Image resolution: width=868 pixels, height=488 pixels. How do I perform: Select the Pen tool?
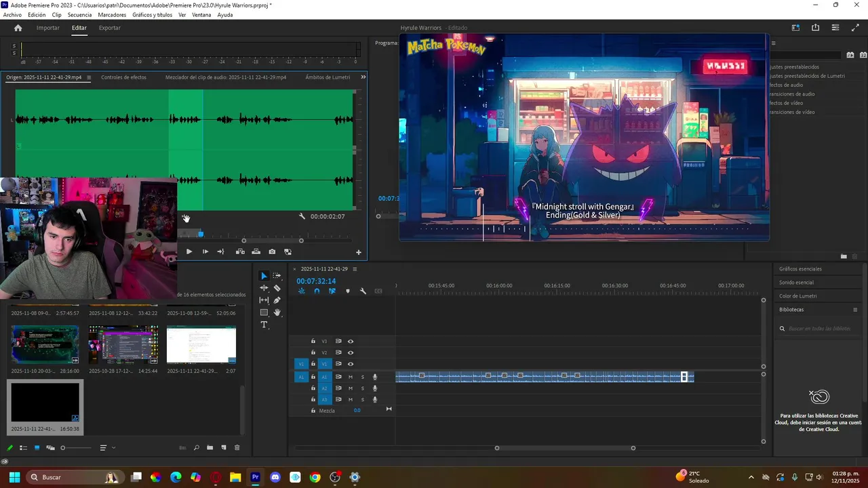tap(277, 300)
